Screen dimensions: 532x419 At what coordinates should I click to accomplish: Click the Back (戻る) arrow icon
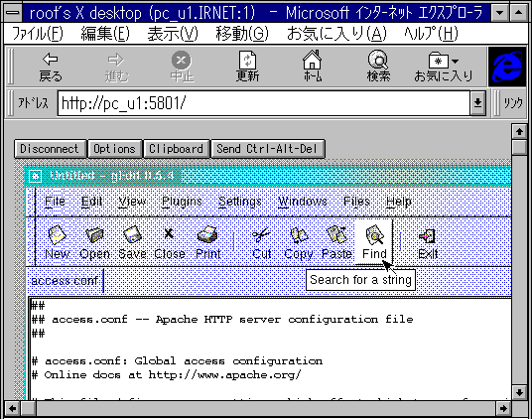(51, 60)
